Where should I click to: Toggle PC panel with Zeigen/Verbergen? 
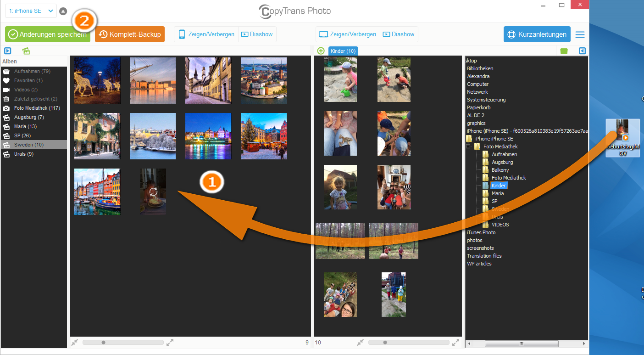coord(348,34)
